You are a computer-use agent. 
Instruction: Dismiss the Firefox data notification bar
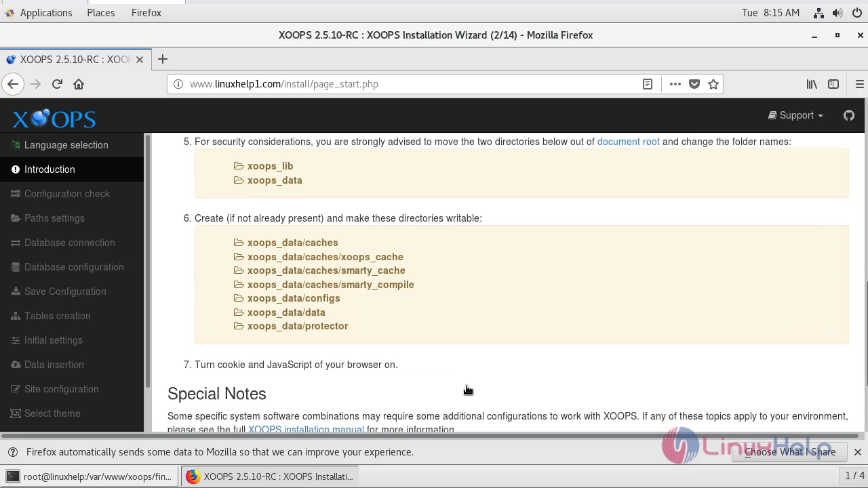pyautogui.click(x=857, y=452)
